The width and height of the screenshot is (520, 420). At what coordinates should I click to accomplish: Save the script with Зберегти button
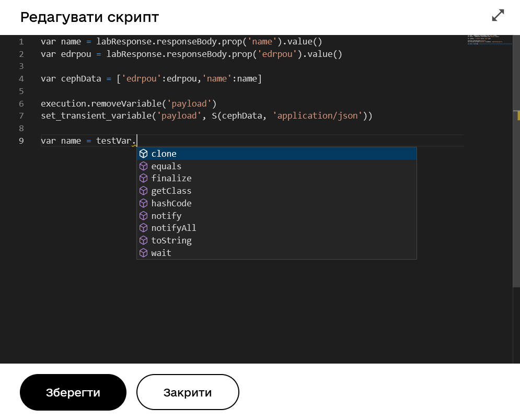pyautogui.click(x=73, y=392)
